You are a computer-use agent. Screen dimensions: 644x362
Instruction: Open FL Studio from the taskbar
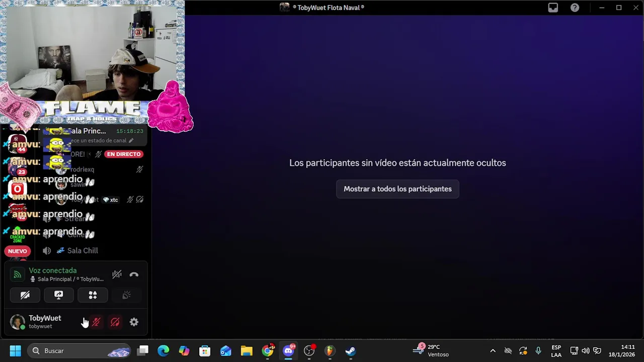[x=330, y=351]
